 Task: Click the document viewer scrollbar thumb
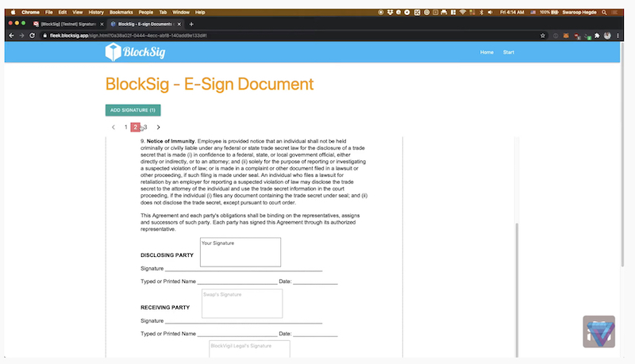coord(517,290)
